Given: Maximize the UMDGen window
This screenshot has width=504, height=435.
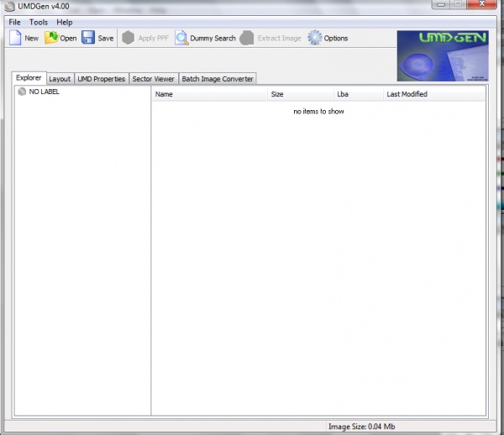Looking at the screenshot, I should 458,4.
